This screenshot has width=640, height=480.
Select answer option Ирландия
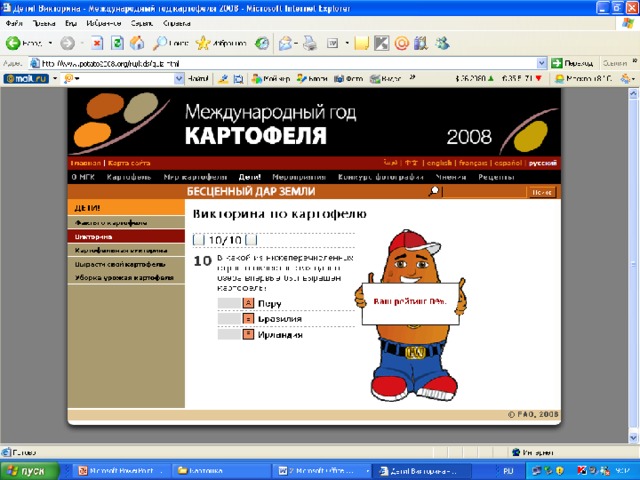[x=248, y=335]
